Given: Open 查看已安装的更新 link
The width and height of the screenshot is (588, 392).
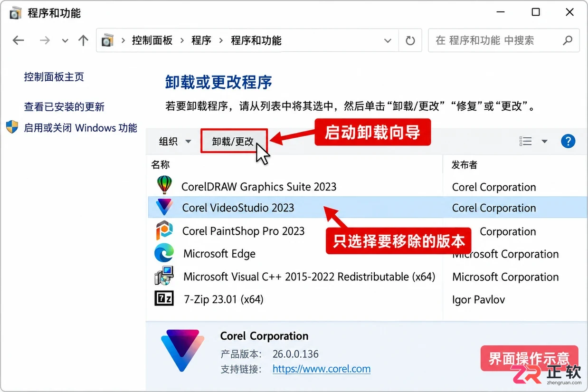Looking at the screenshot, I should point(64,107).
